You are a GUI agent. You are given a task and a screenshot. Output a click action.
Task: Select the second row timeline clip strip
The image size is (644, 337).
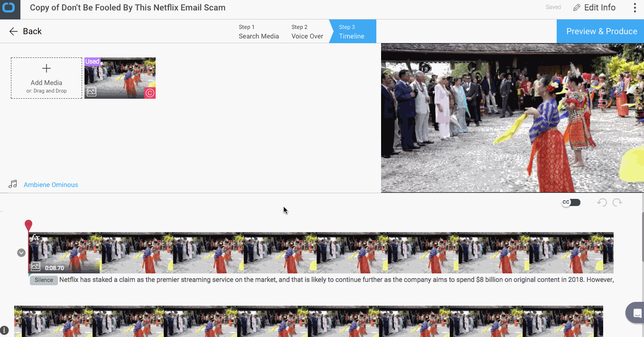[x=308, y=321]
